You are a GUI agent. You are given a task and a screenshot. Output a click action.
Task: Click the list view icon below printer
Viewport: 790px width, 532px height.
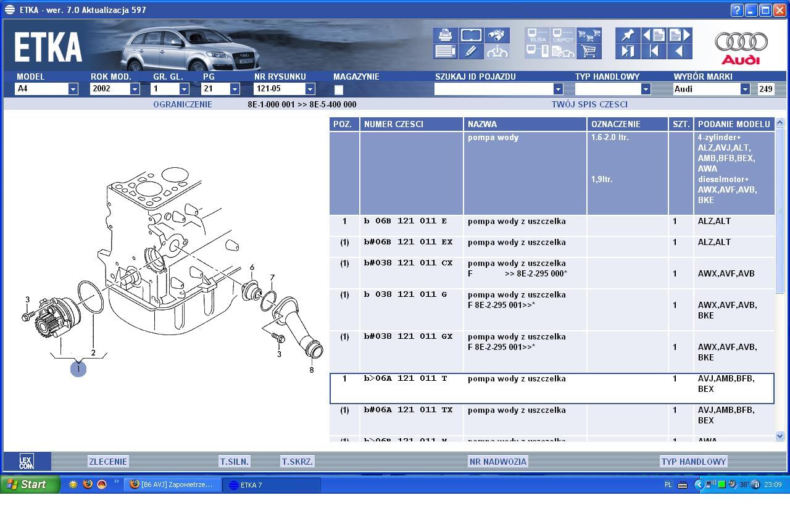445,51
